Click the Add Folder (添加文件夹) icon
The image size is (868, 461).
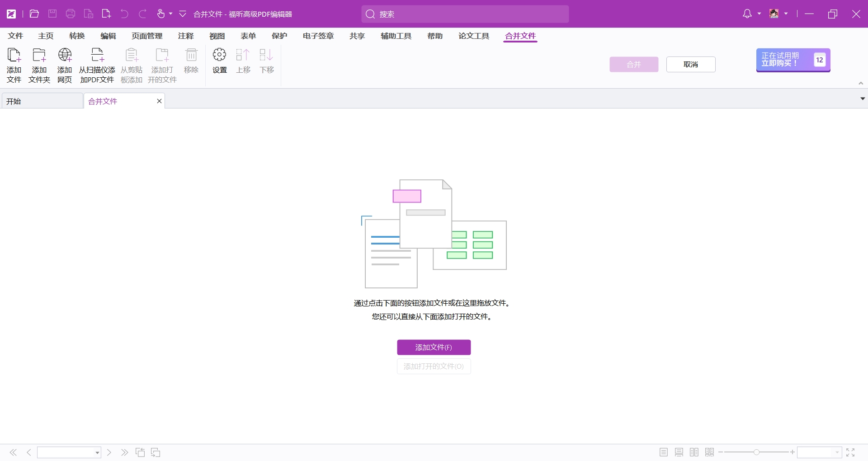click(x=39, y=65)
